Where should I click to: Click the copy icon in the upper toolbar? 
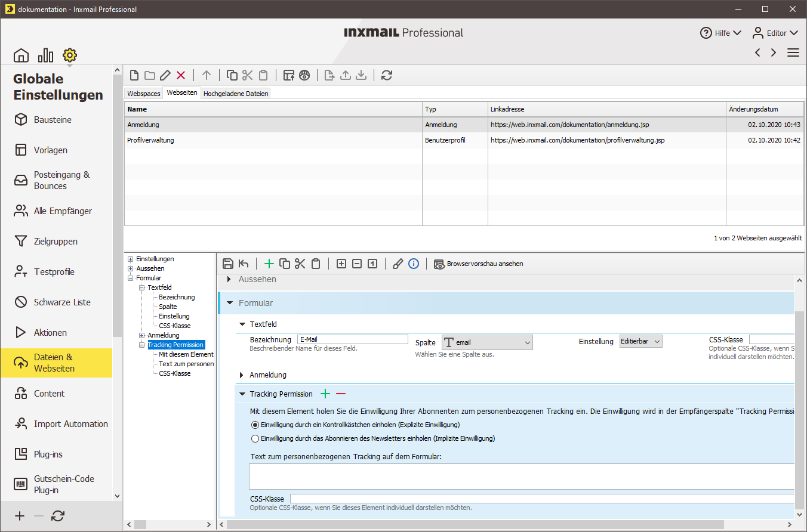(x=232, y=75)
